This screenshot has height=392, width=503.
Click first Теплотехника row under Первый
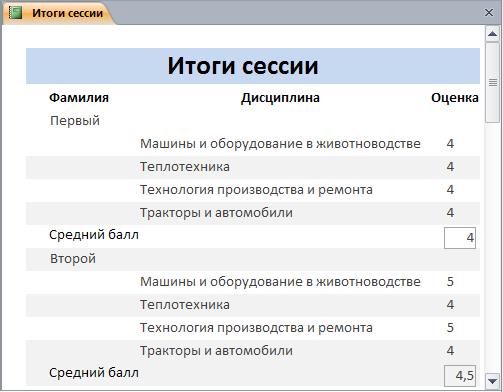[253, 167]
